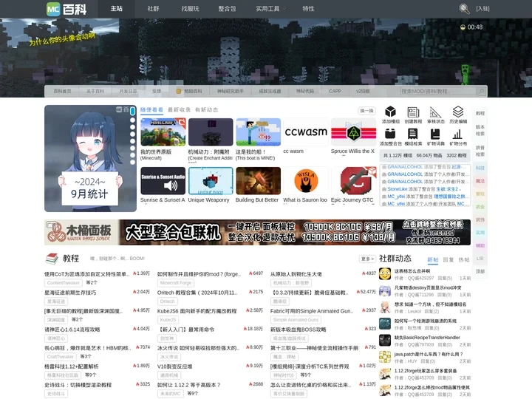Open 社群 in top navigation

(x=154, y=9)
